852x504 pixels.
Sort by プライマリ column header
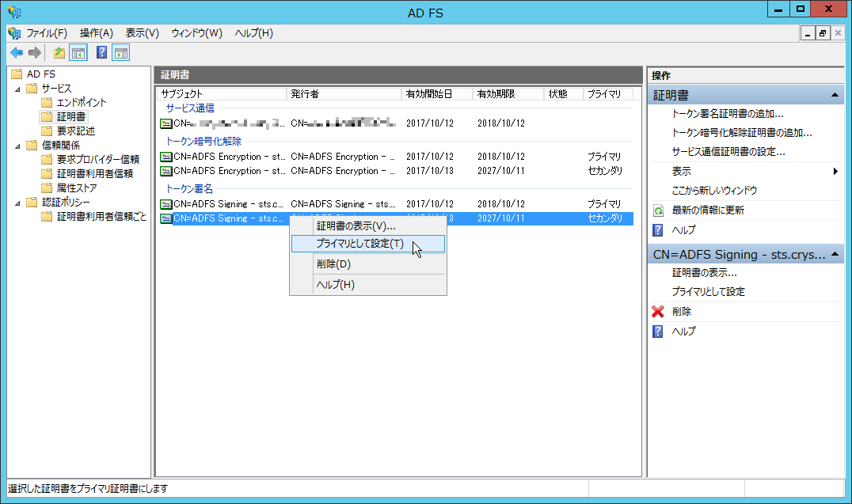click(608, 94)
